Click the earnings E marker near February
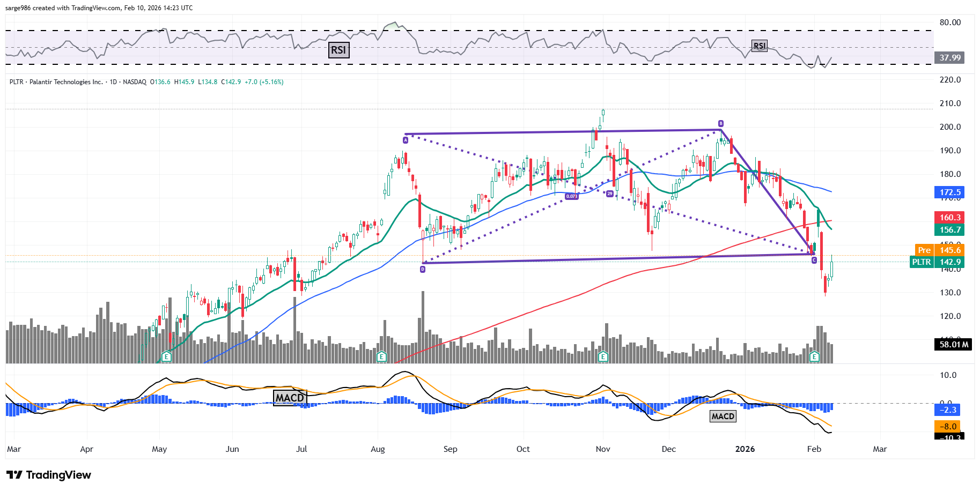 point(814,356)
